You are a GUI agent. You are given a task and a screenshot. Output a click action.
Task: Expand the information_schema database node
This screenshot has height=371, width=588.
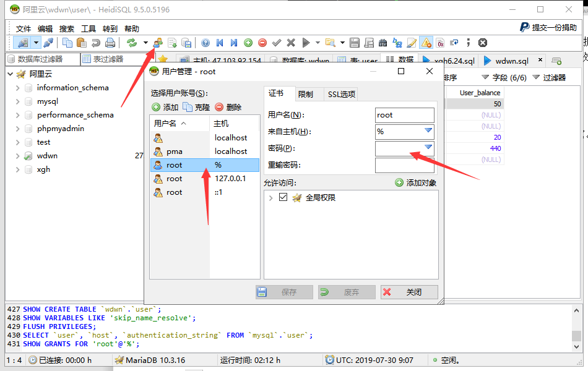coord(17,88)
